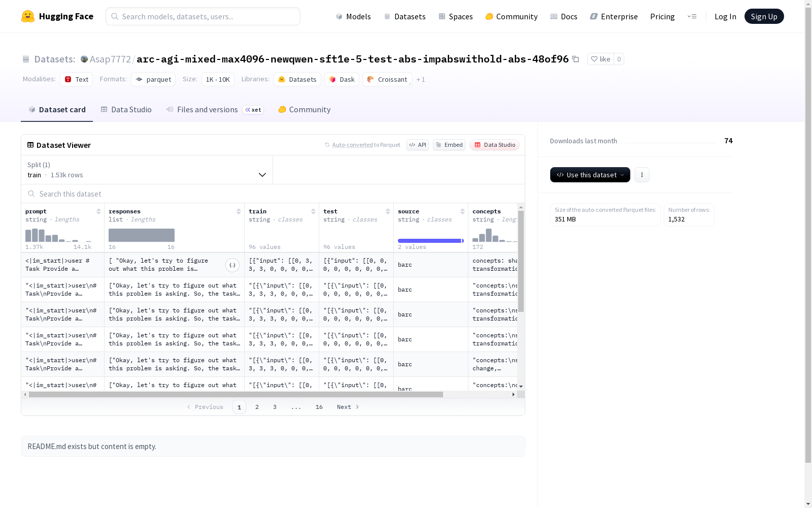Screen dimensions: 812x508
Task: Go to page 2 of the dataset
Action: (x=257, y=407)
